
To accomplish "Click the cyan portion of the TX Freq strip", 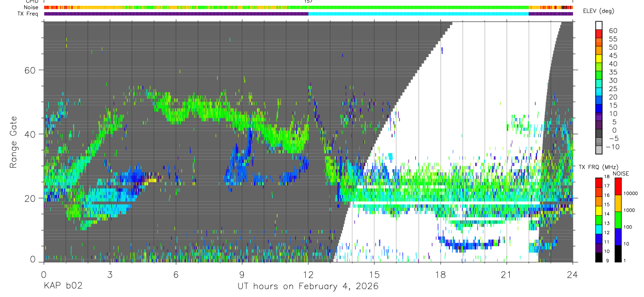I will coord(418,14).
